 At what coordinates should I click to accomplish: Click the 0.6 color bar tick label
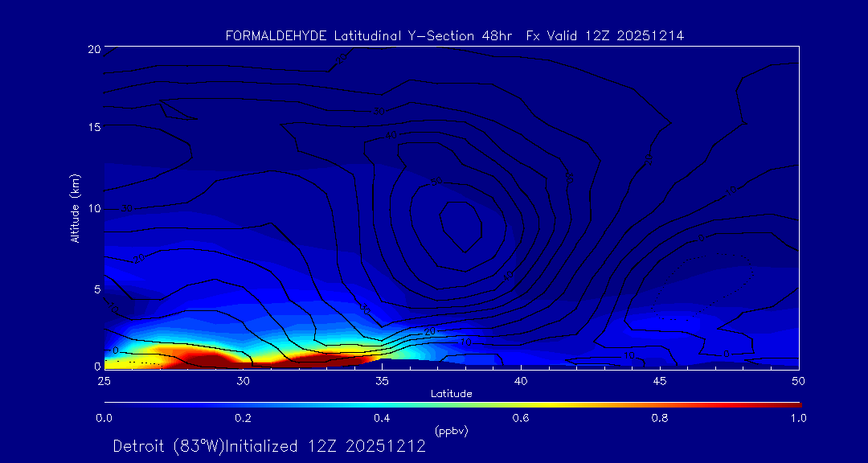click(521, 418)
